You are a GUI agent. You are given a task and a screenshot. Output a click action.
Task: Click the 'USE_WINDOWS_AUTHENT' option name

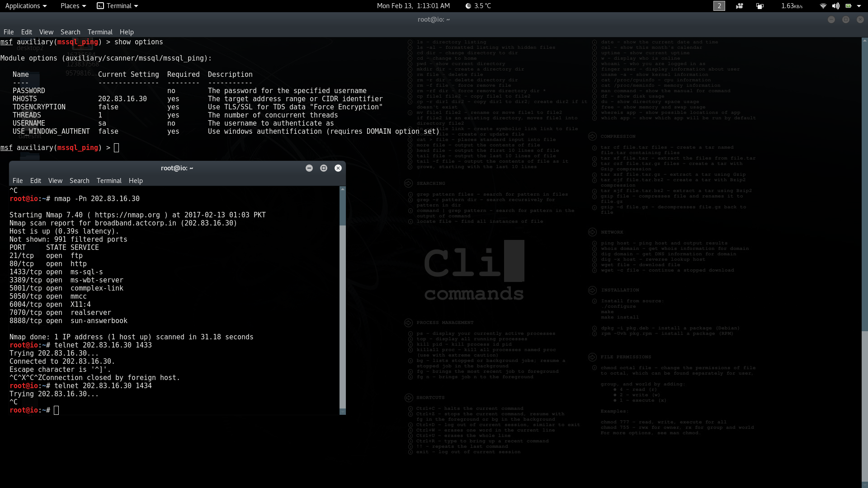pos(51,131)
